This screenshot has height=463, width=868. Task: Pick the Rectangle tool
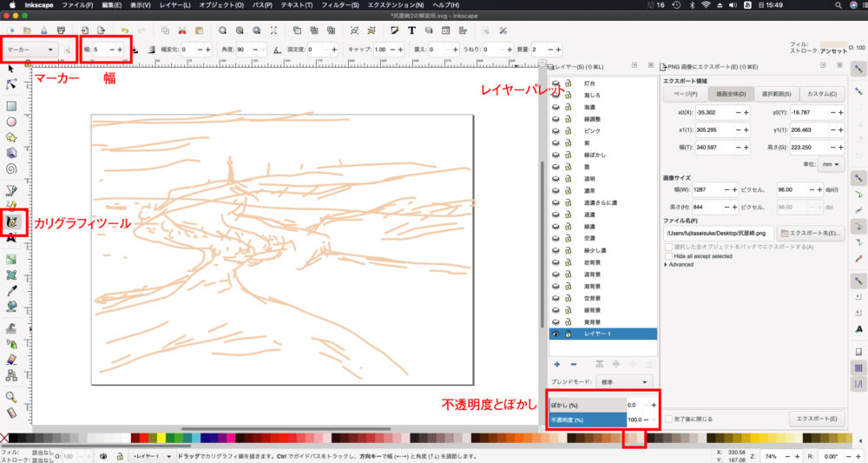(x=12, y=106)
